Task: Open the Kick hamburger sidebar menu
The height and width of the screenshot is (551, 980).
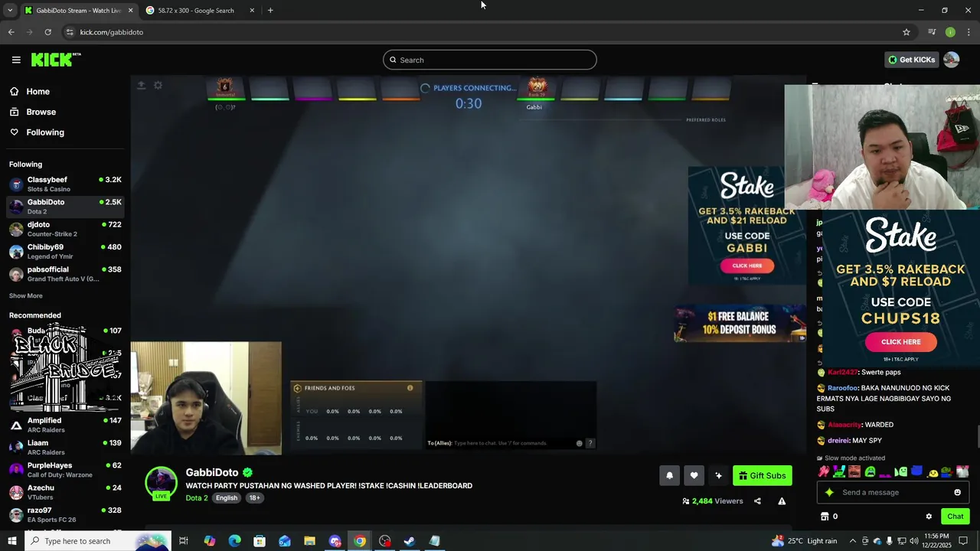Action: tap(16, 60)
